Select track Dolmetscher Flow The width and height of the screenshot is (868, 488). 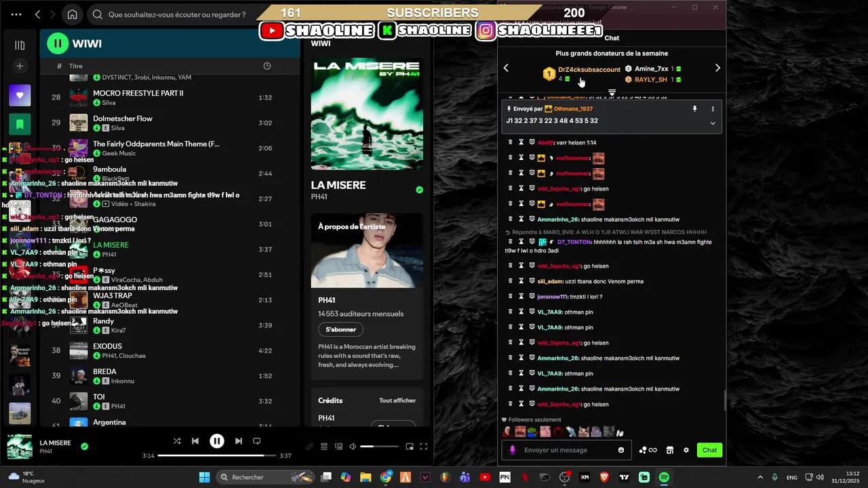coord(170,123)
